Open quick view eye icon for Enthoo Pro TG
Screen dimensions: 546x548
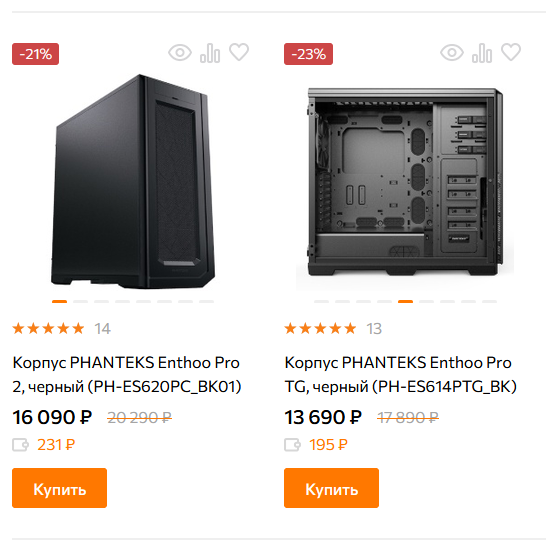point(452,53)
